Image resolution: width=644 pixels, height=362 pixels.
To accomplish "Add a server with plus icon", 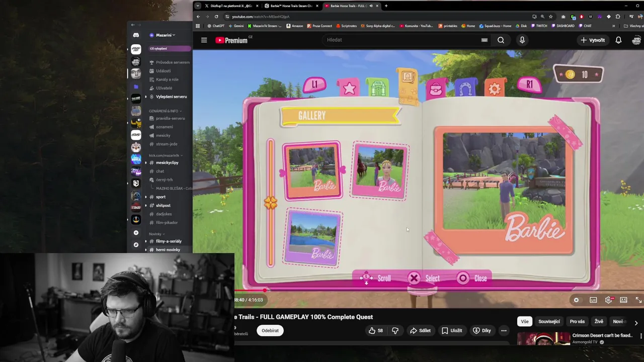I will pos(136,233).
